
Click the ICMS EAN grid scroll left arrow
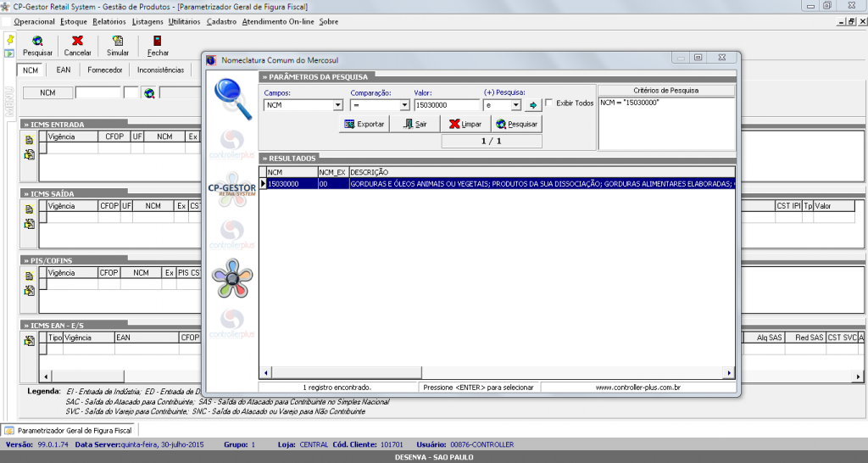pyautogui.click(x=46, y=376)
